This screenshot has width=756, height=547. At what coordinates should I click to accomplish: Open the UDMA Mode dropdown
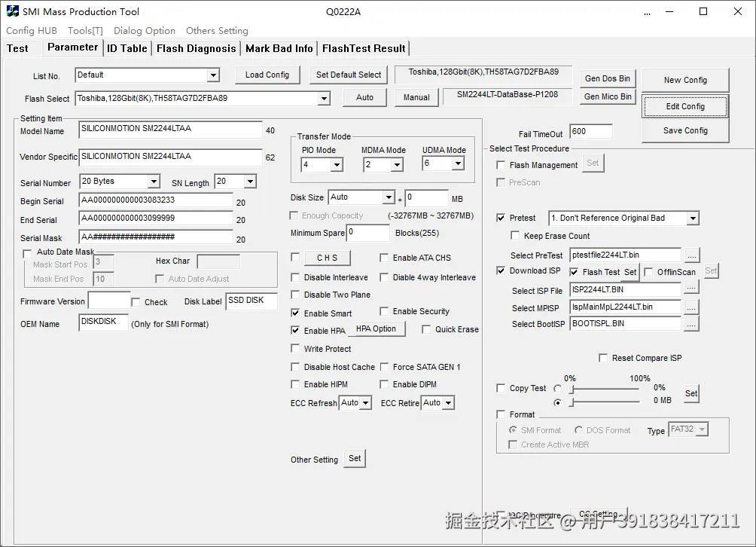pos(458,164)
